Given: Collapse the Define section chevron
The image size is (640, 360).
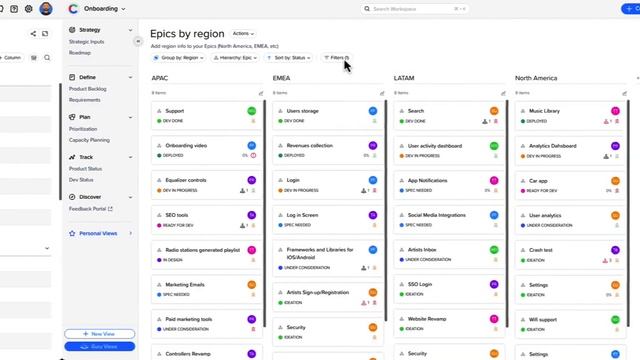Looking at the screenshot, I should 130,77.
